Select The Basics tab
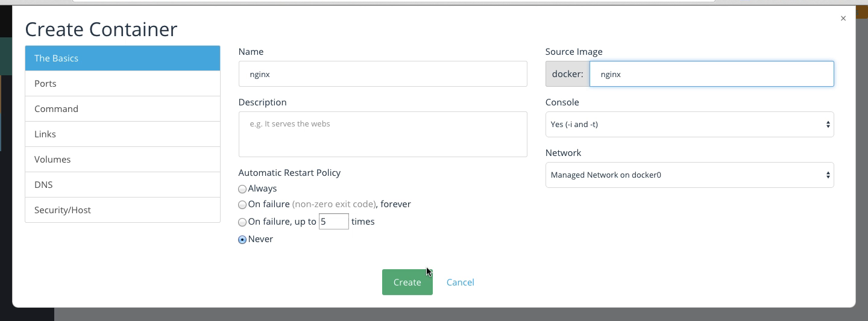The image size is (868, 321). [x=122, y=58]
